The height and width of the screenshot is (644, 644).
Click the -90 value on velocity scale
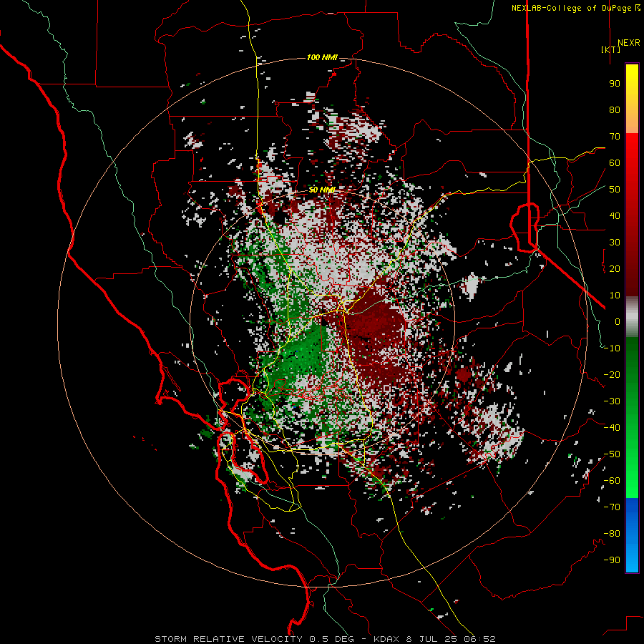tap(612, 560)
